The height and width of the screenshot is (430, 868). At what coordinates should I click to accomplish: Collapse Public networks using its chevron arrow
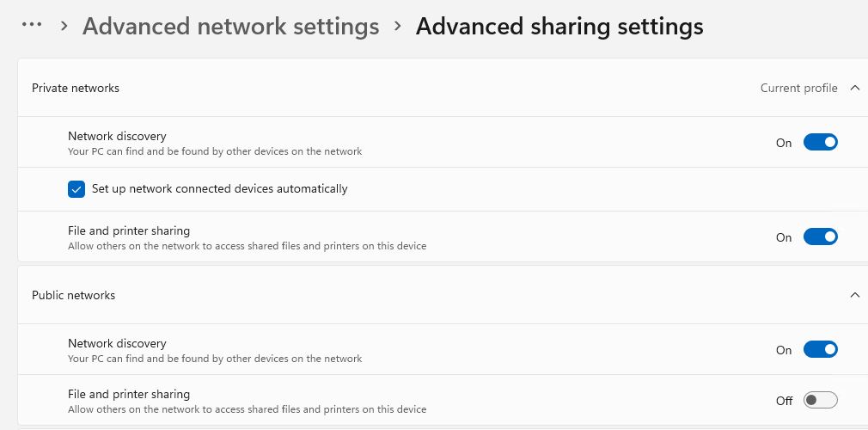tap(855, 295)
